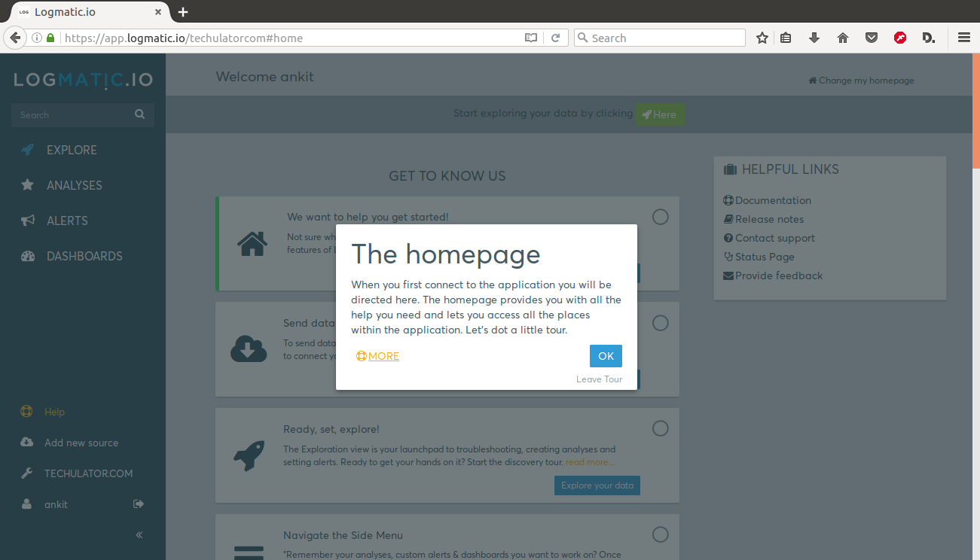Click the browser Search box
This screenshot has height=560, width=980.
tap(660, 38)
